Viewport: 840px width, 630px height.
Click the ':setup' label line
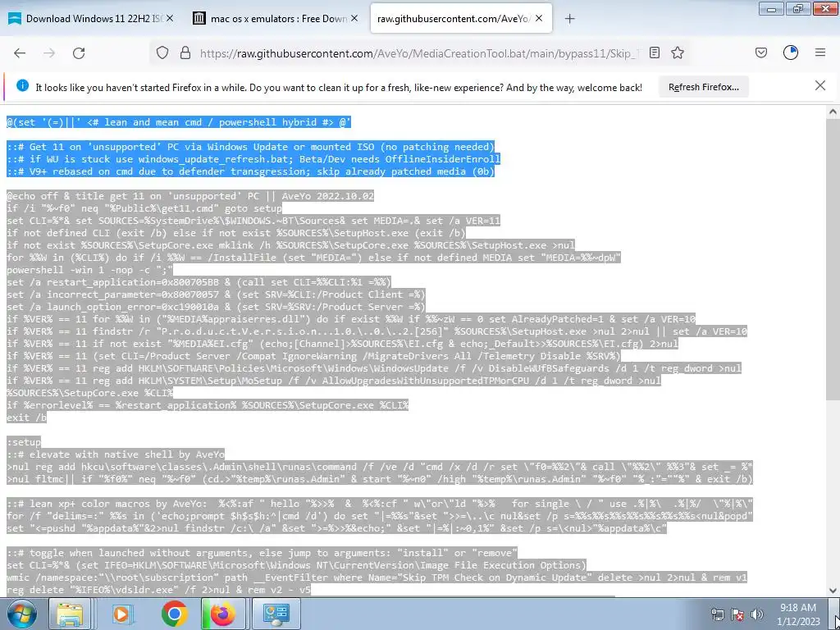click(24, 442)
